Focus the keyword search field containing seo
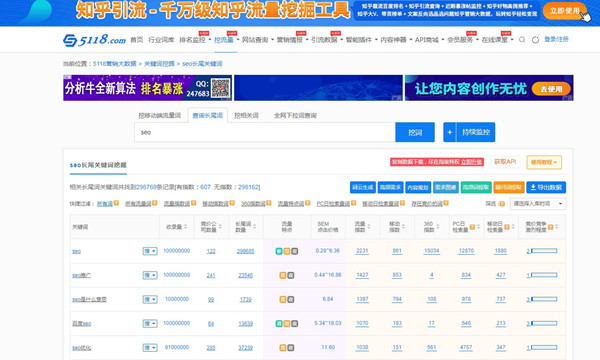 265,132
